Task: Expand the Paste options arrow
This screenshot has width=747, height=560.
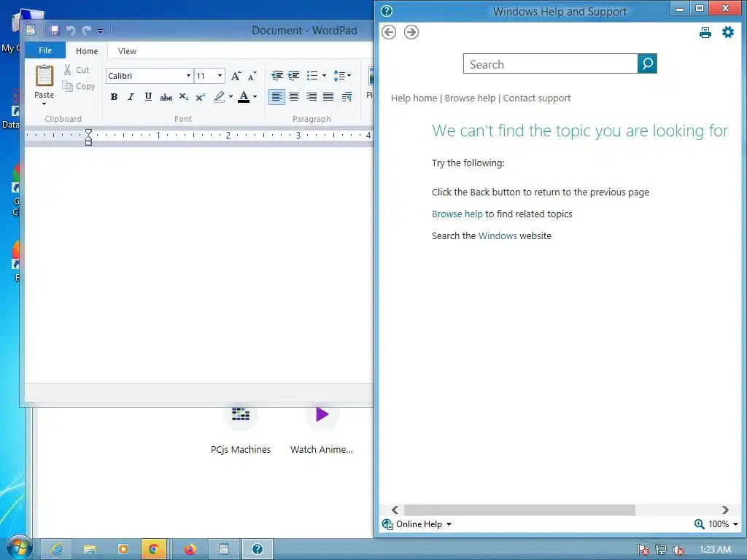Action: [x=44, y=104]
